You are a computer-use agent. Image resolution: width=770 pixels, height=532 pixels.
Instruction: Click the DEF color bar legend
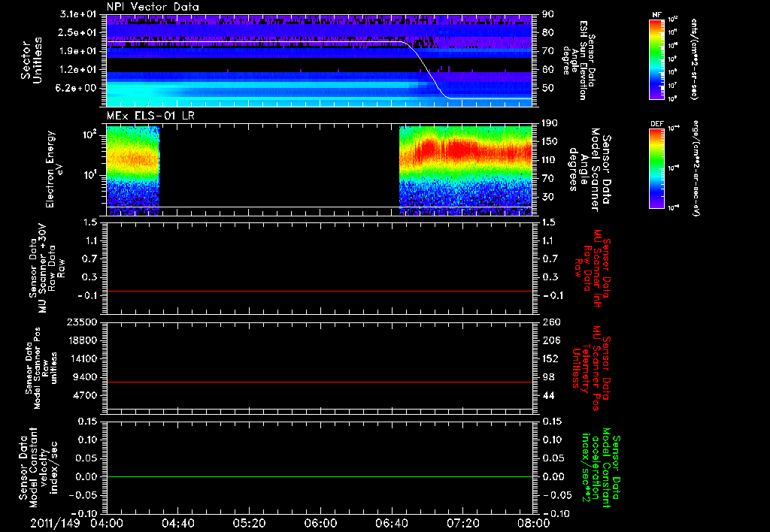click(656, 168)
